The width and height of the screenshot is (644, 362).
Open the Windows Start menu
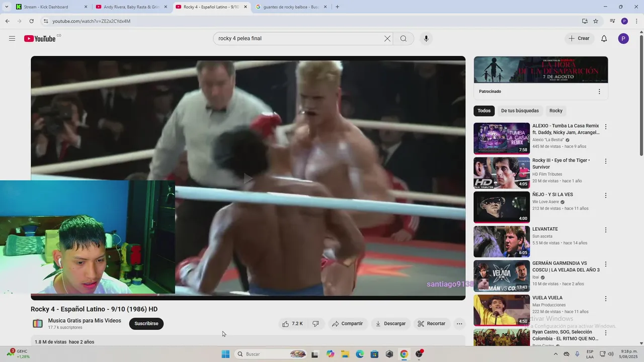pos(225,354)
